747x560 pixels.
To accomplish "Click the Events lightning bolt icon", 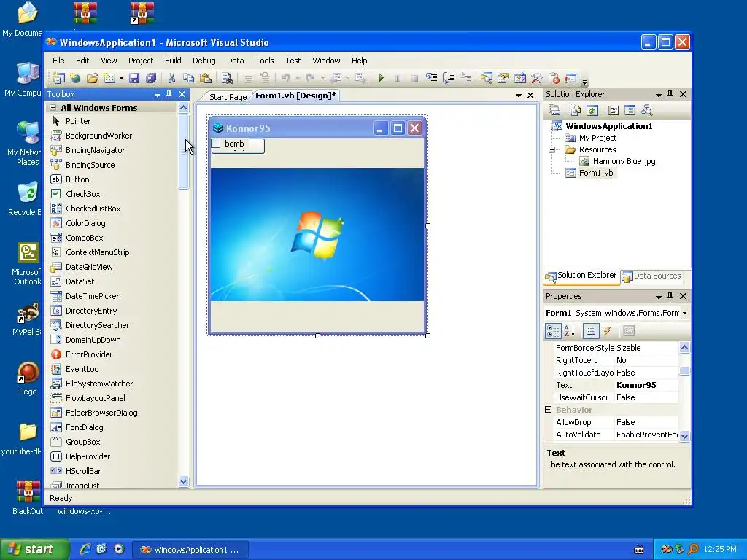I will point(608,330).
